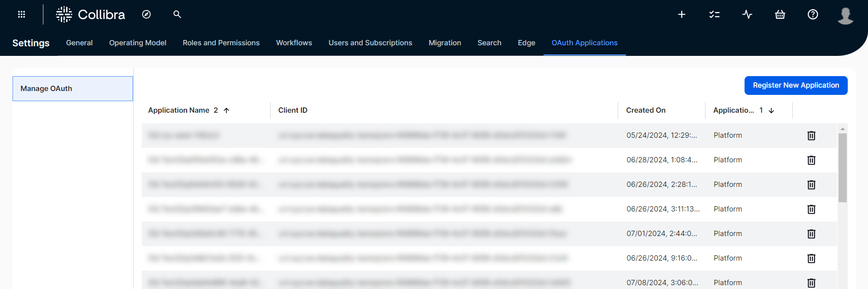This screenshot has width=868, height=289.
Task: Open the help question mark icon
Action: click(813, 14)
